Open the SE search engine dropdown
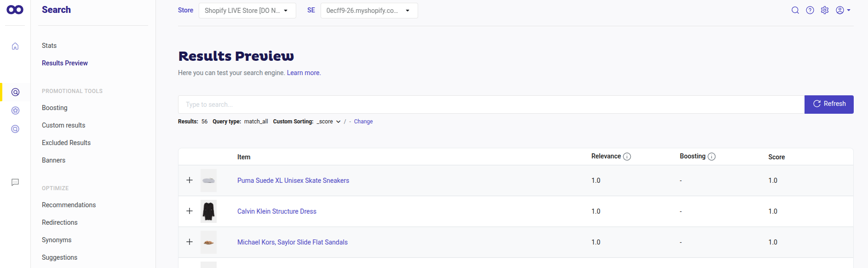 pyautogui.click(x=369, y=11)
